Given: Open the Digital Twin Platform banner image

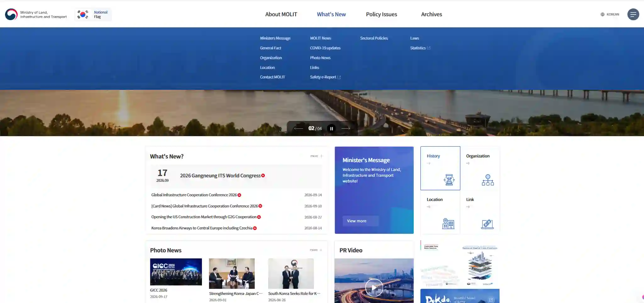Looking at the screenshot, I should (x=480, y=265).
